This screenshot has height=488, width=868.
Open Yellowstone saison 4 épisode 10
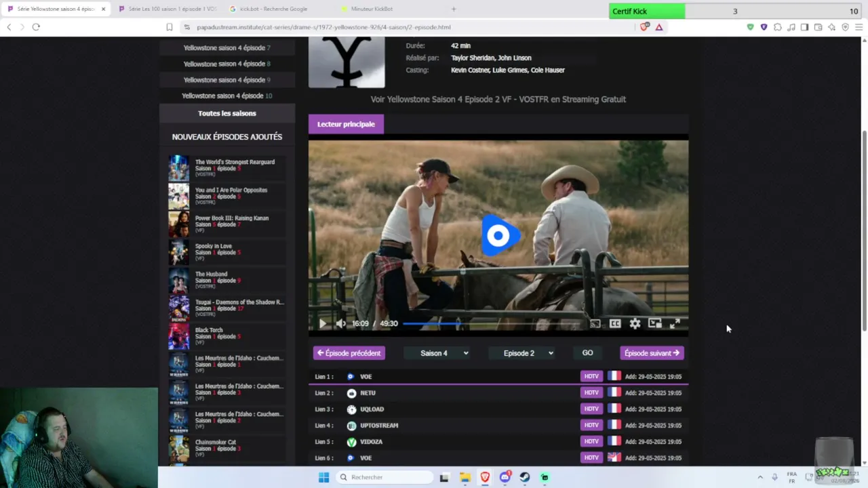(227, 96)
